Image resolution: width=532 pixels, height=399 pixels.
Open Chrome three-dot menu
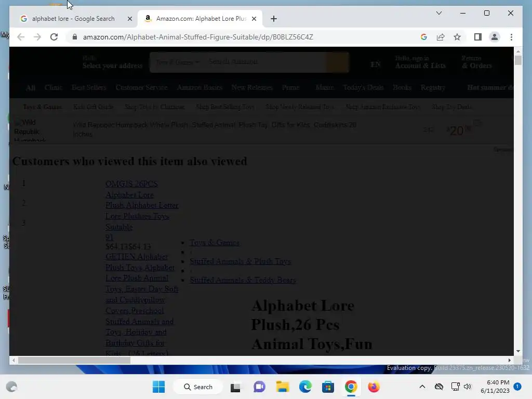tap(511, 37)
